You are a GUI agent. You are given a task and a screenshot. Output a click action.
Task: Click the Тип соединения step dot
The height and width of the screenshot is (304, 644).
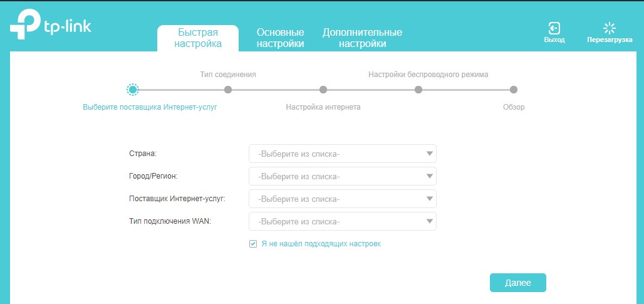pos(228,90)
